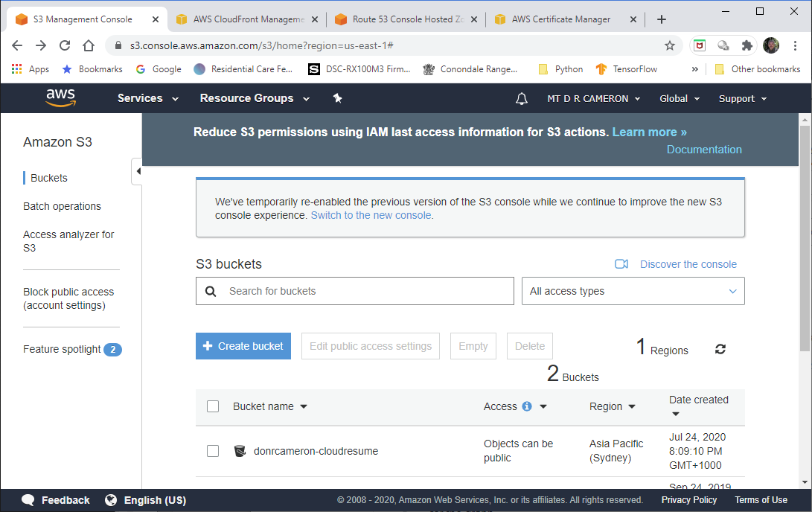Reload the page in Chrome
The height and width of the screenshot is (512, 812).
coord(65,45)
